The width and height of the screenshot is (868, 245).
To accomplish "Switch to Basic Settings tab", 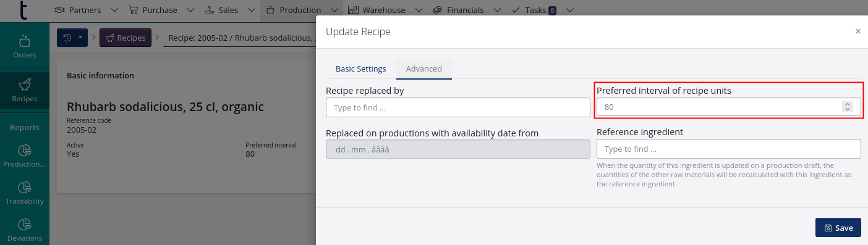I will [x=361, y=69].
